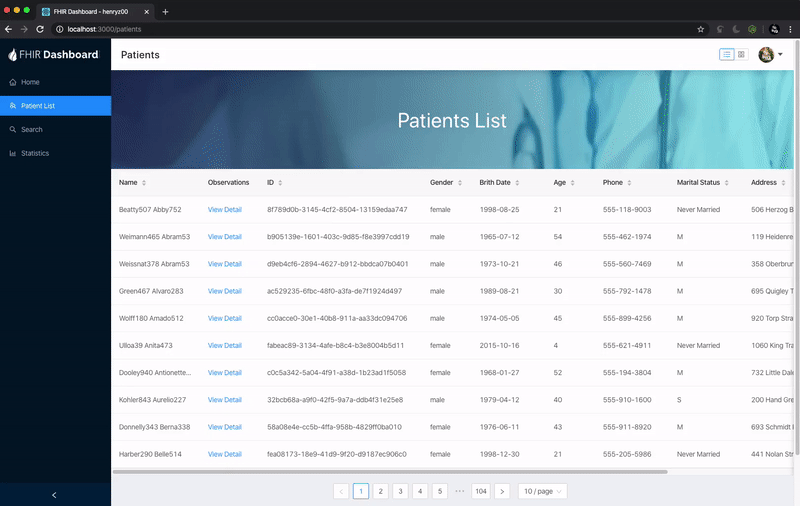Go to page 3
Image resolution: width=800 pixels, height=506 pixels.
(401, 491)
